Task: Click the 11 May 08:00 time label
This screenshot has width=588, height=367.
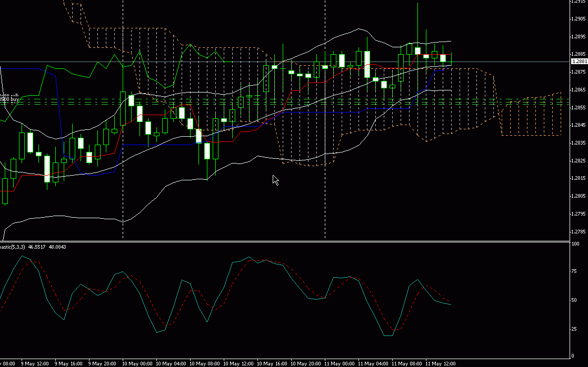Action: click(x=407, y=364)
